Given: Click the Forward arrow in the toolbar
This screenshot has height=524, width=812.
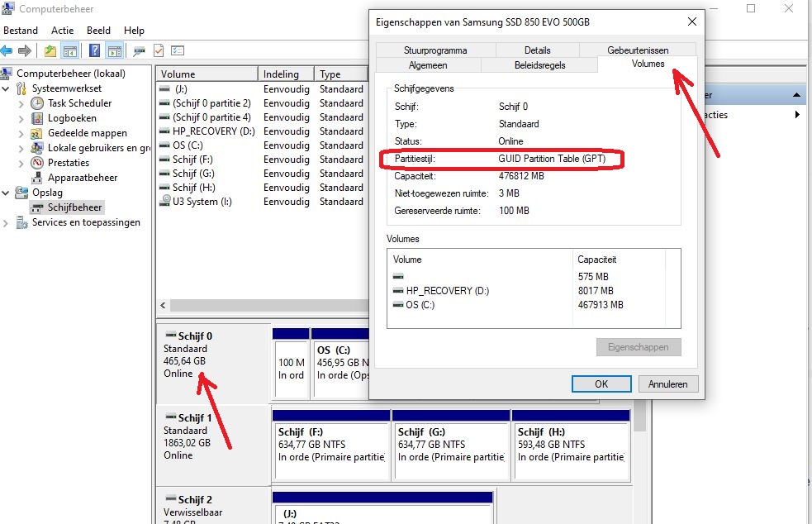Looking at the screenshot, I should [x=25, y=51].
